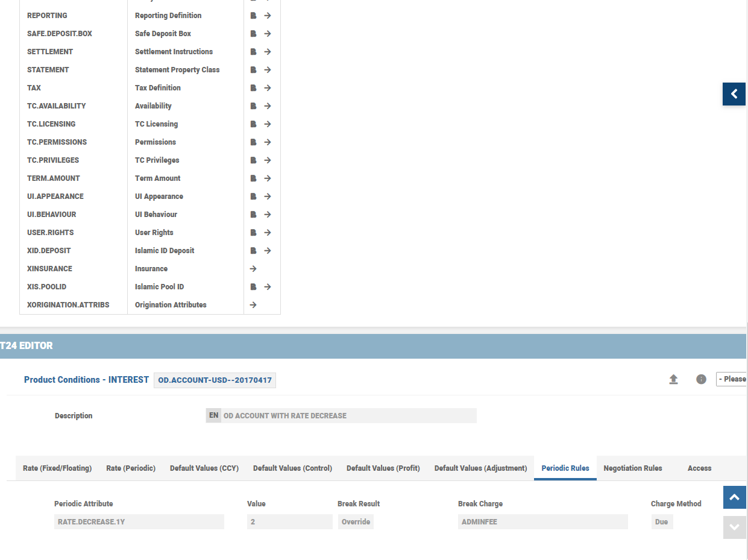Click the arrow icon beside Settlement Instructions

click(x=268, y=52)
